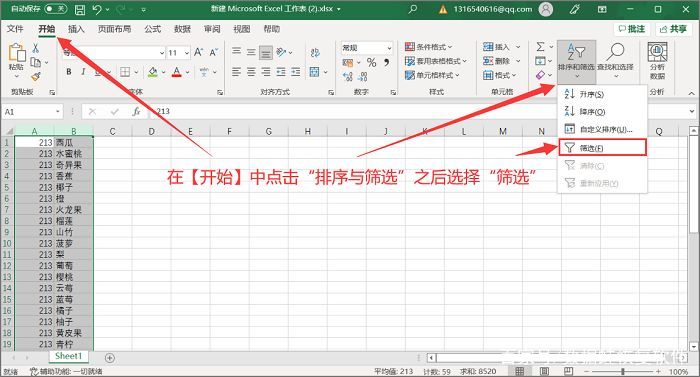Click the decrease decimal icon
Screen dimensions: 700x377
click(x=362, y=76)
